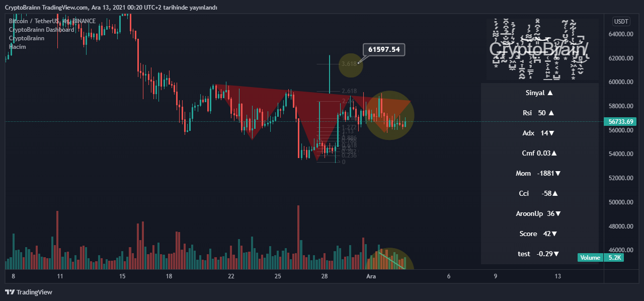This screenshot has height=301, width=644.
Task: Select the Bitcoin / TetherUS symbol title
Action: point(52,21)
